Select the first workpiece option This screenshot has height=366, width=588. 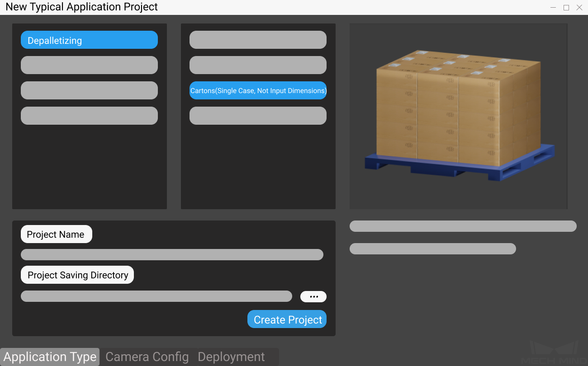pos(258,40)
